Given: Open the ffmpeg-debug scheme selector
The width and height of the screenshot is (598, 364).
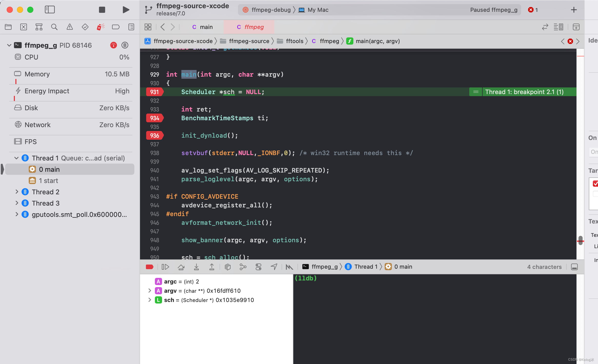Looking at the screenshot, I should 267,10.
